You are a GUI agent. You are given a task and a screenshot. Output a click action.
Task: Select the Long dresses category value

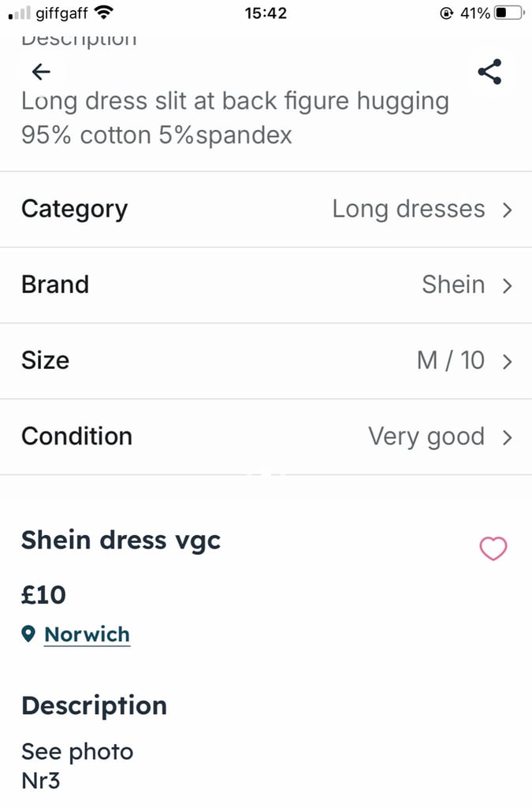(x=408, y=209)
